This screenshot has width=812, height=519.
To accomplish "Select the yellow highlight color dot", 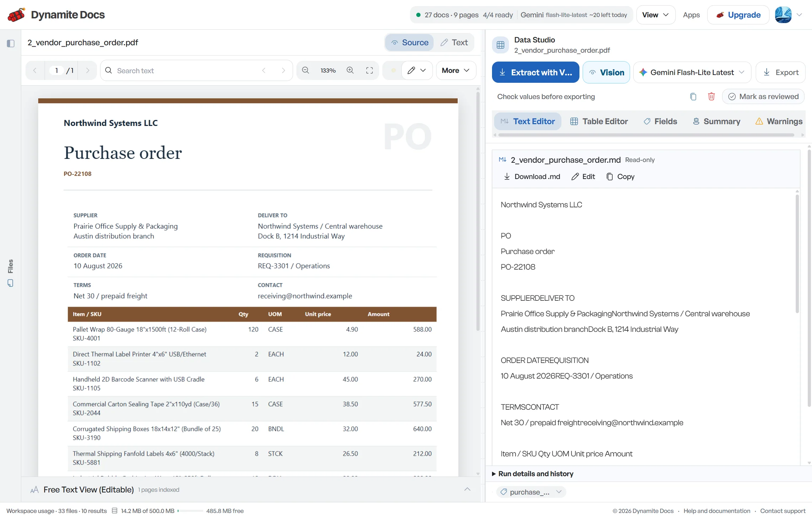I will click(393, 70).
